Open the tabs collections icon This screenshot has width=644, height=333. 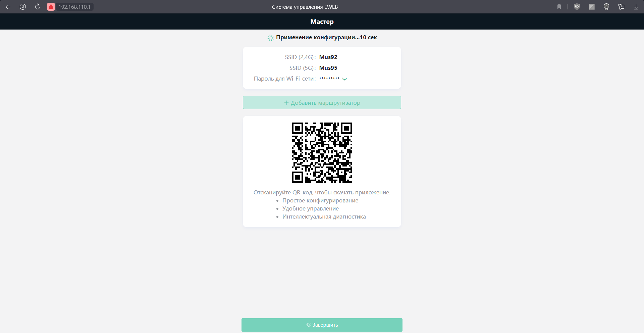click(x=621, y=7)
